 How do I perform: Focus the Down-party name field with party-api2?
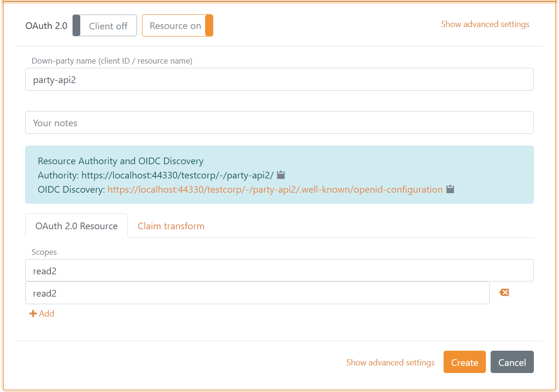click(279, 80)
